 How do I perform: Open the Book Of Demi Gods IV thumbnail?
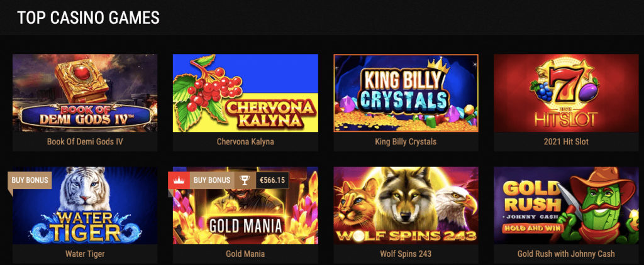pyautogui.click(x=85, y=93)
